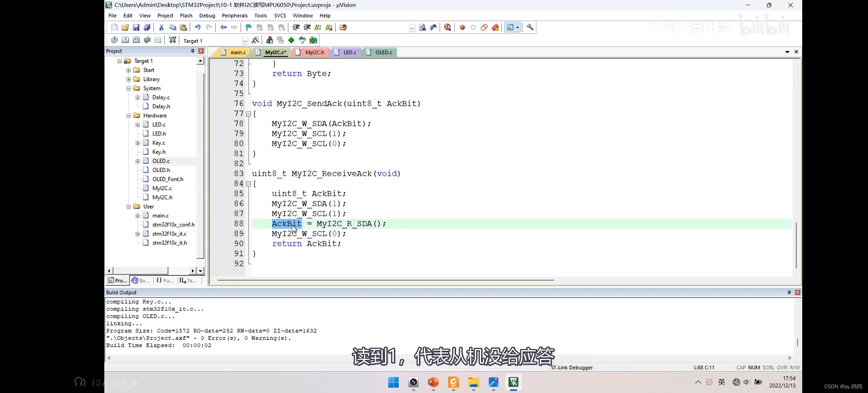Rebuild all target files icon
The height and width of the screenshot is (393, 868).
tap(136, 40)
